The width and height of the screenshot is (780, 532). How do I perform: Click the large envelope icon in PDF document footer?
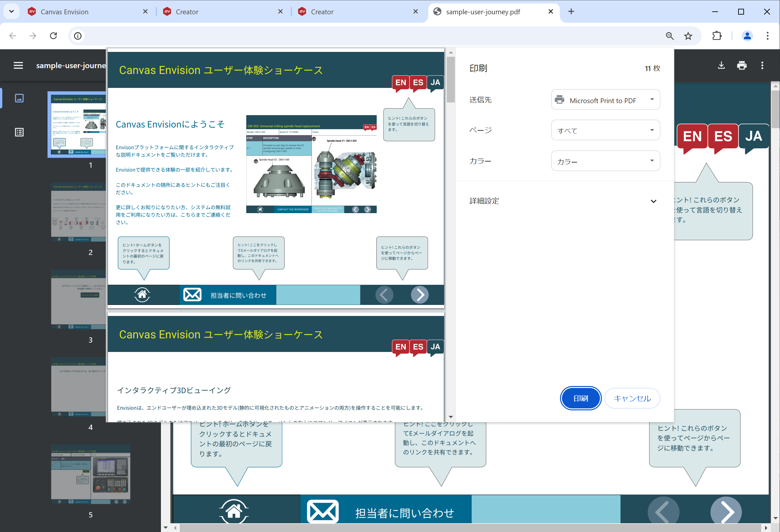click(323, 512)
